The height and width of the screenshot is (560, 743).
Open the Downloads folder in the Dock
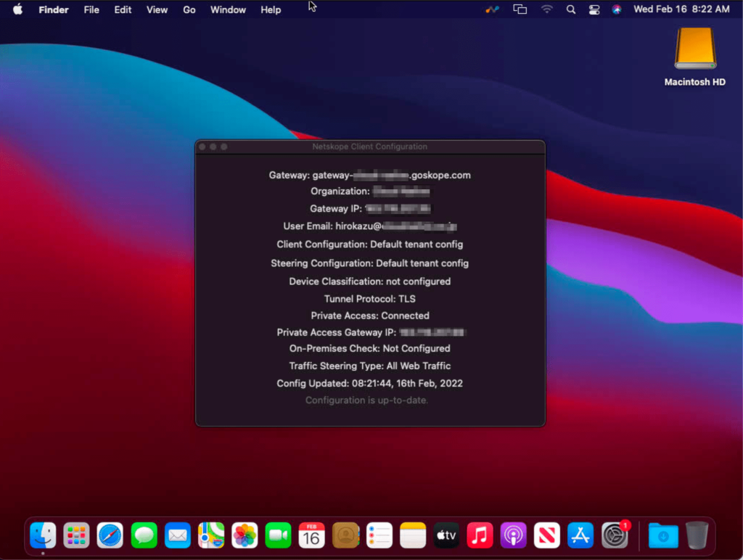[663, 535]
